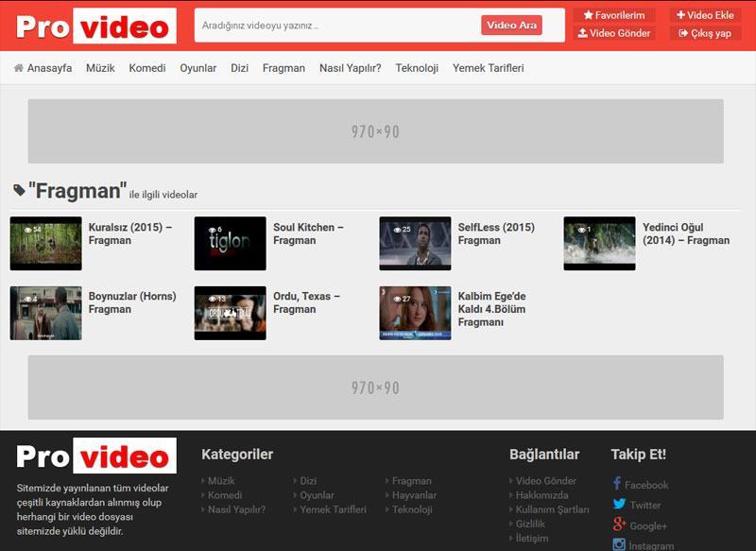Open Soul Kitchen tiglon thumbnail
This screenshot has width=756, height=551.
tap(230, 244)
